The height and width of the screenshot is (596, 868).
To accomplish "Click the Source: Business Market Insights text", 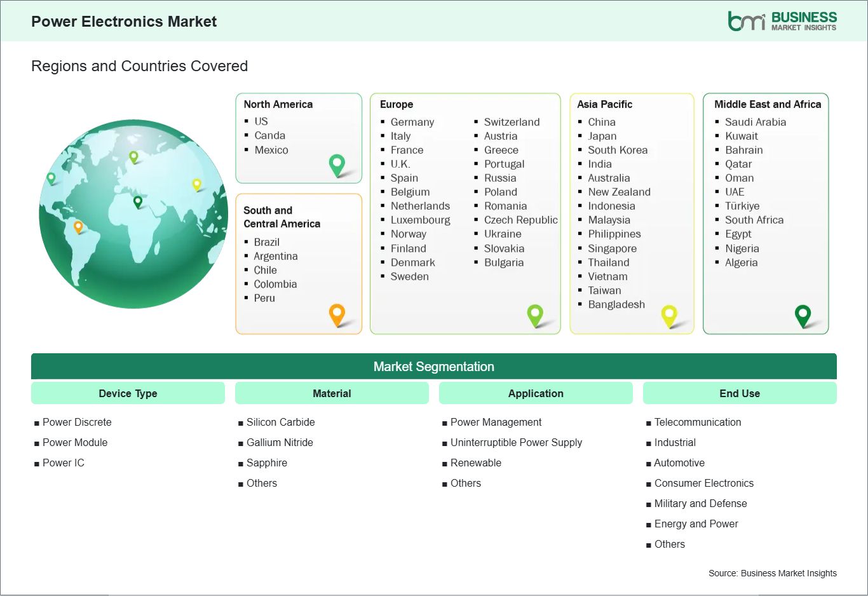I will (772, 572).
